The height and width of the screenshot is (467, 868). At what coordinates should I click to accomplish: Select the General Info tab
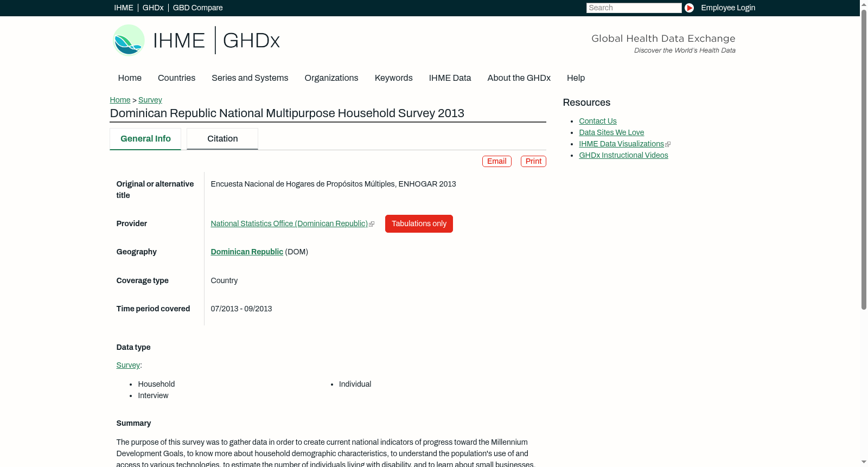[145, 139]
